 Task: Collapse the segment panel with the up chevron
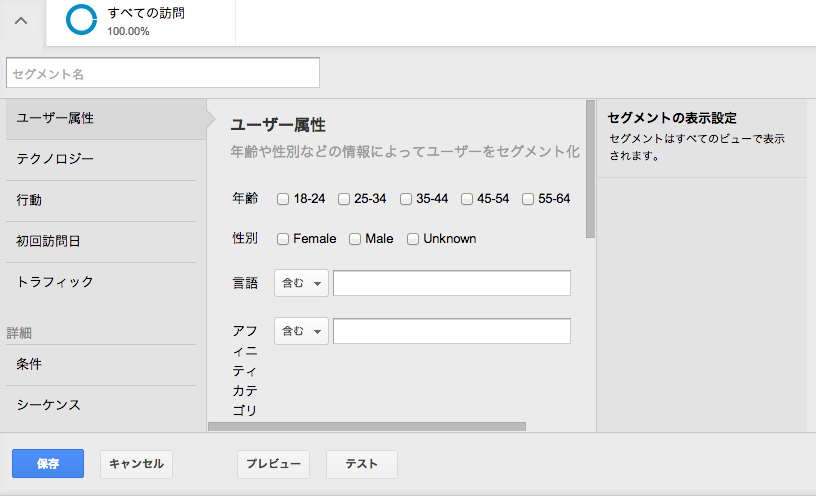coord(21,21)
